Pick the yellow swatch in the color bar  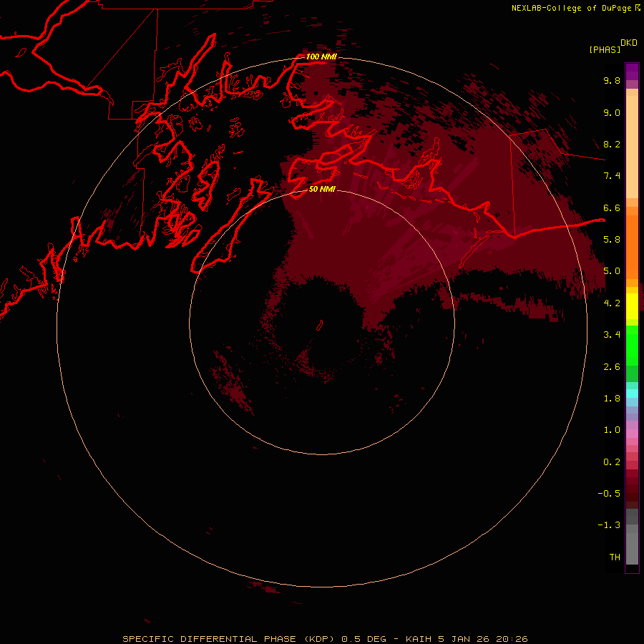632,306
